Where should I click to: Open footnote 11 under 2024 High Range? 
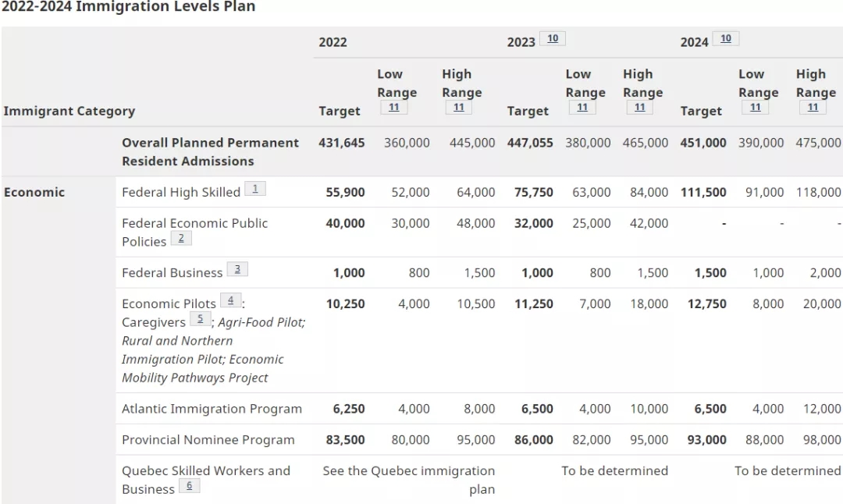pyautogui.click(x=813, y=108)
